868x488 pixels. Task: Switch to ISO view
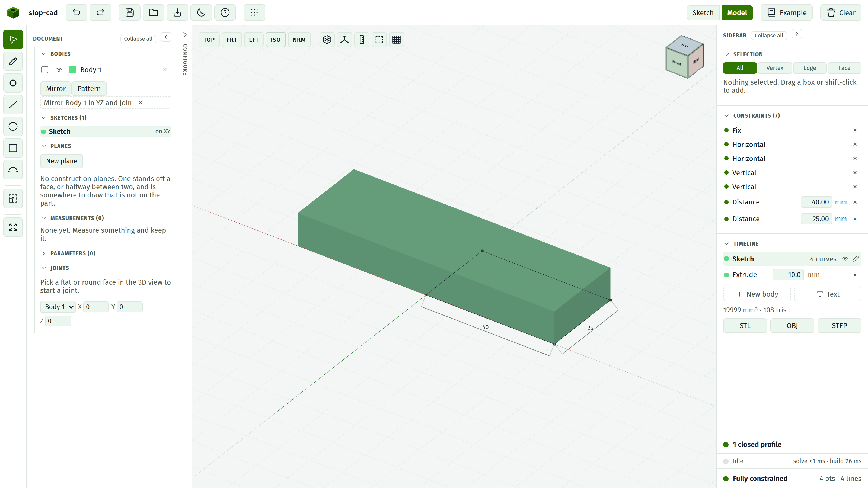276,39
